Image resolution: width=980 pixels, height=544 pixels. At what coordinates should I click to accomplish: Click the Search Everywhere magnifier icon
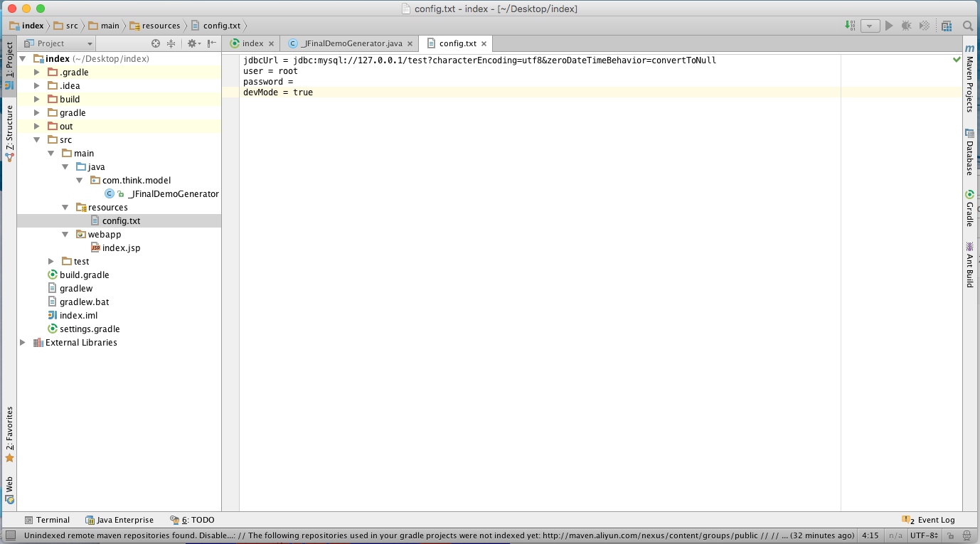pyautogui.click(x=968, y=26)
